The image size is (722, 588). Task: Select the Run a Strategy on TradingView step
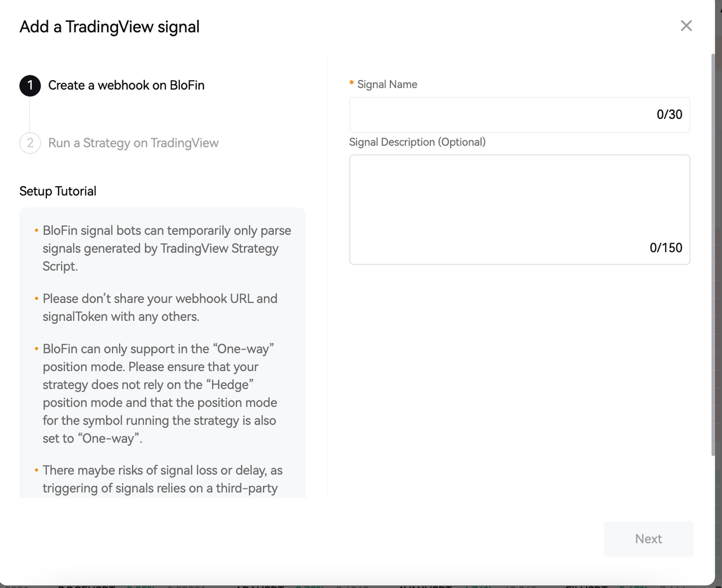(133, 143)
